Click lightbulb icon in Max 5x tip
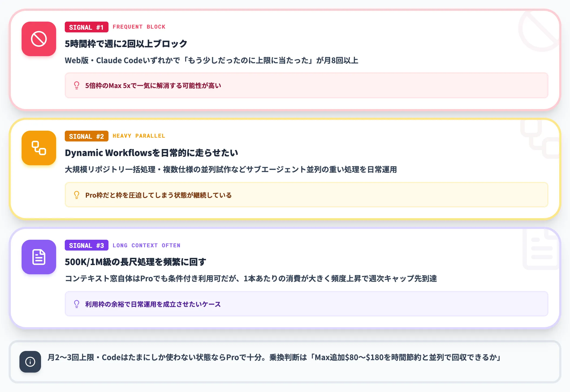The height and width of the screenshot is (392, 570). (77, 86)
